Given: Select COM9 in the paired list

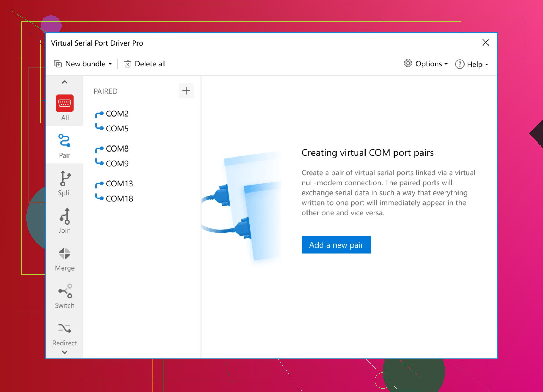Looking at the screenshot, I should tap(117, 164).
